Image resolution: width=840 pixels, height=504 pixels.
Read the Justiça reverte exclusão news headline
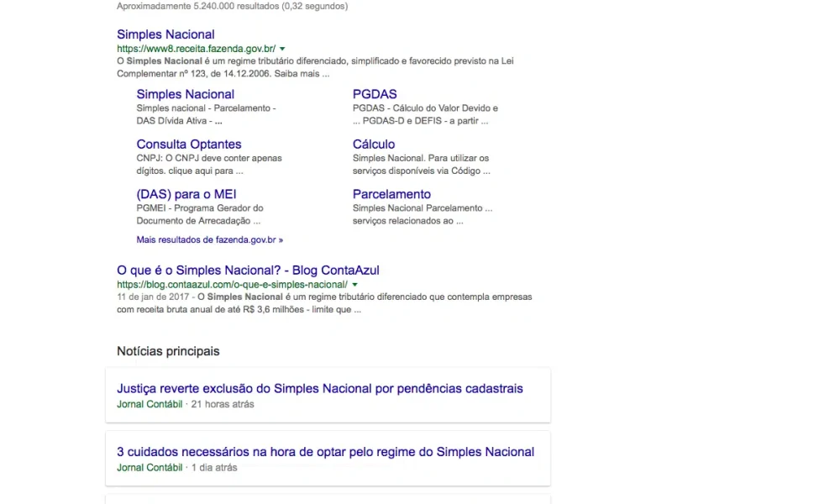pyautogui.click(x=319, y=389)
